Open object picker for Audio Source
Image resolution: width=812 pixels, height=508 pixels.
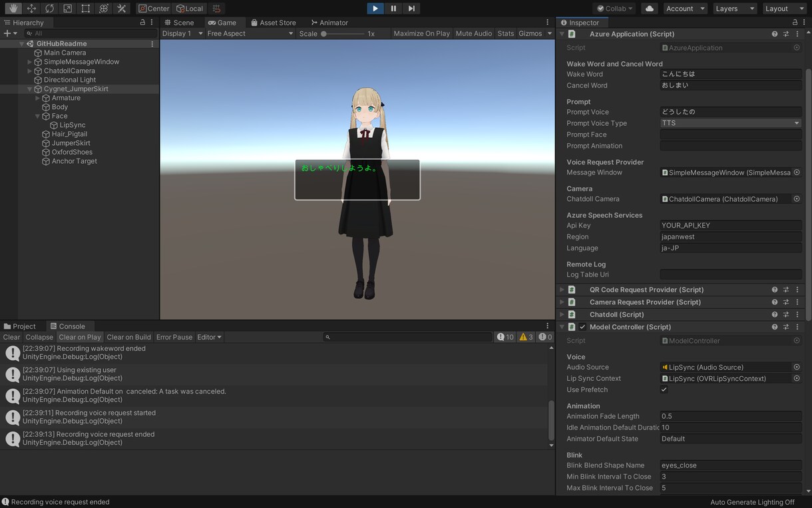click(x=797, y=367)
